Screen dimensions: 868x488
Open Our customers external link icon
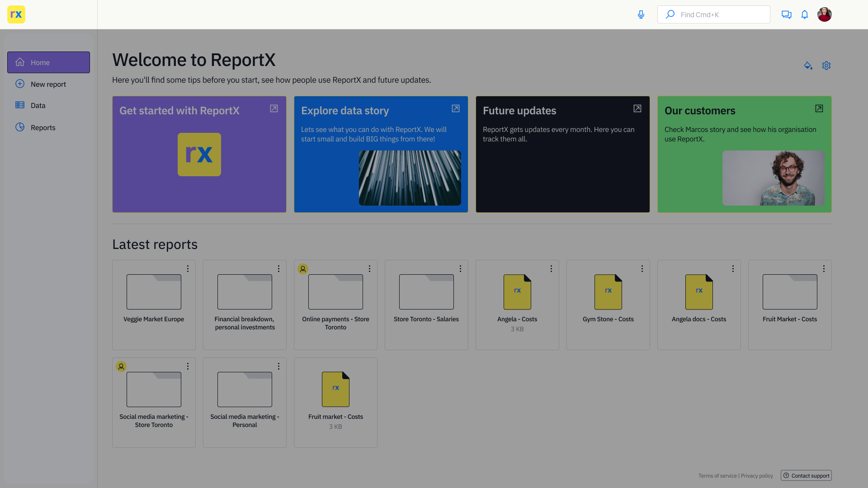(819, 108)
